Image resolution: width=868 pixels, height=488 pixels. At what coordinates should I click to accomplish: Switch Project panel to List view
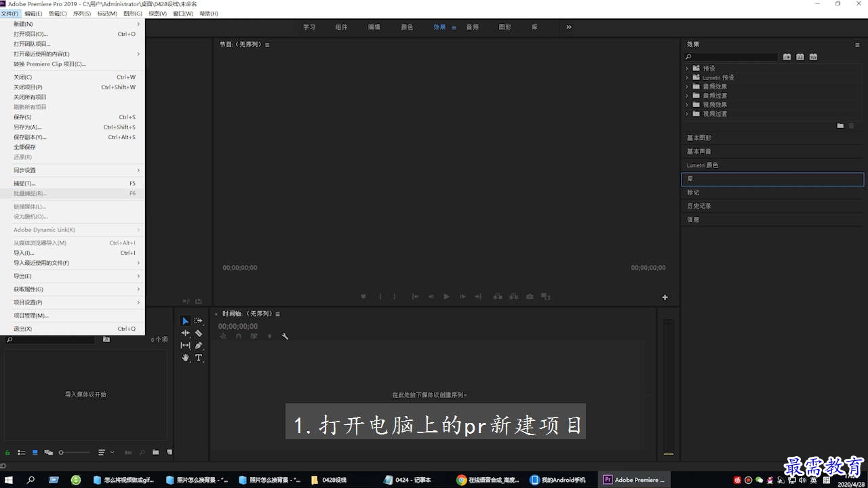coord(22,452)
